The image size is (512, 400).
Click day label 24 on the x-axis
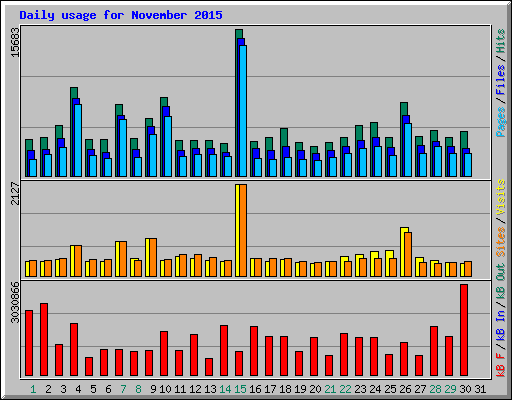(x=375, y=389)
